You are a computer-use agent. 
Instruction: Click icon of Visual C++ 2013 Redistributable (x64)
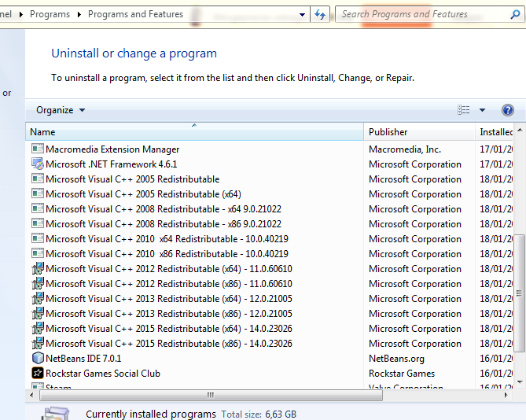(38, 298)
